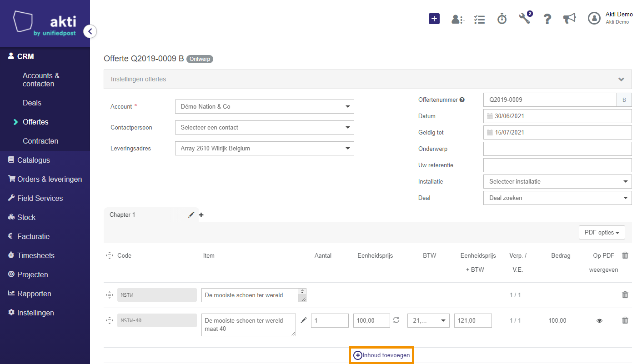Delete the MSTW row with trash icon
Screen dimensions: 637x364
625,294
